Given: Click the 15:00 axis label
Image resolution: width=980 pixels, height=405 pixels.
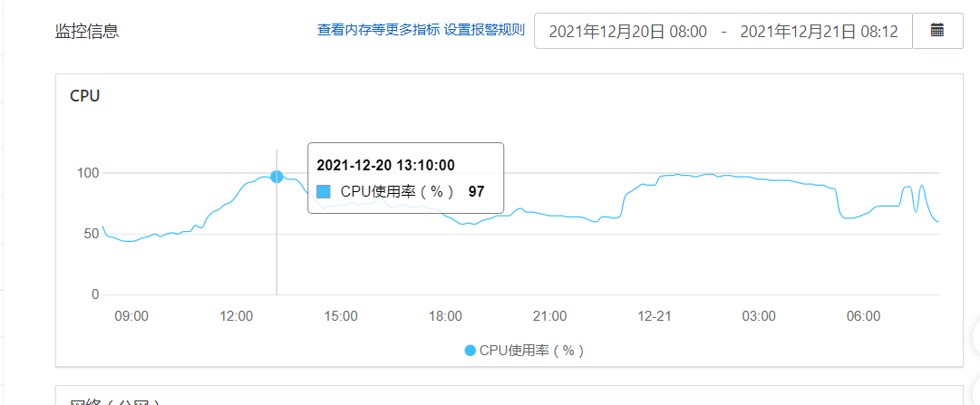Looking at the screenshot, I should pos(341,316).
